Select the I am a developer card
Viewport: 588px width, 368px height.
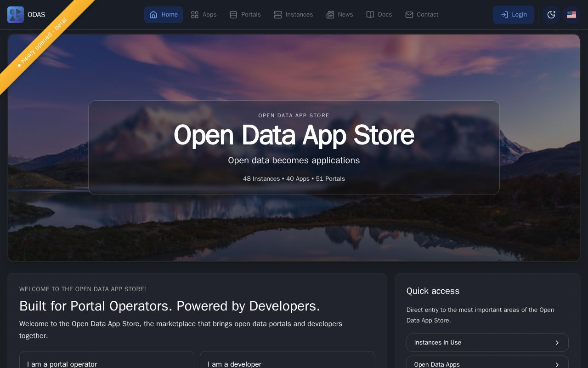point(288,360)
